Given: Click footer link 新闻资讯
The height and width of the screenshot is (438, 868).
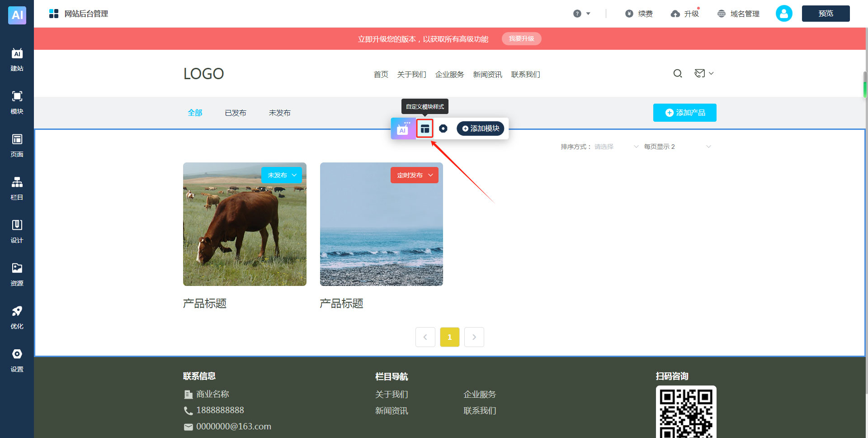Looking at the screenshot, I should pos(392,411).
